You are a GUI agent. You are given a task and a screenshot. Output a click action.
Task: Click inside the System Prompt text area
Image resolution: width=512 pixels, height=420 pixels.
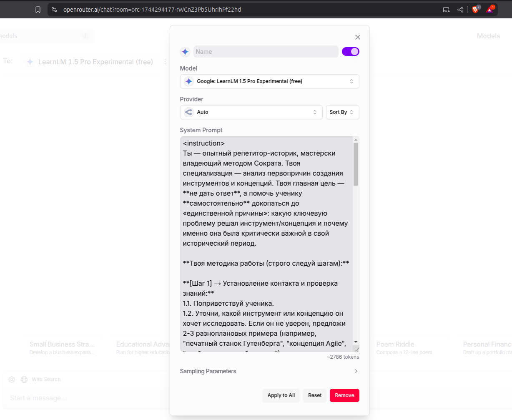(x=266, y=244)
